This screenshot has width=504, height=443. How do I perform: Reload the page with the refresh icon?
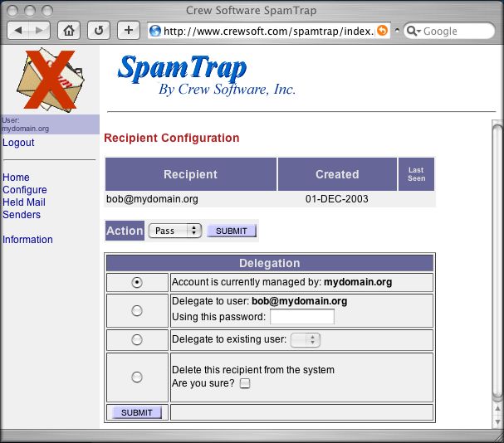click(x=99, y=31)
